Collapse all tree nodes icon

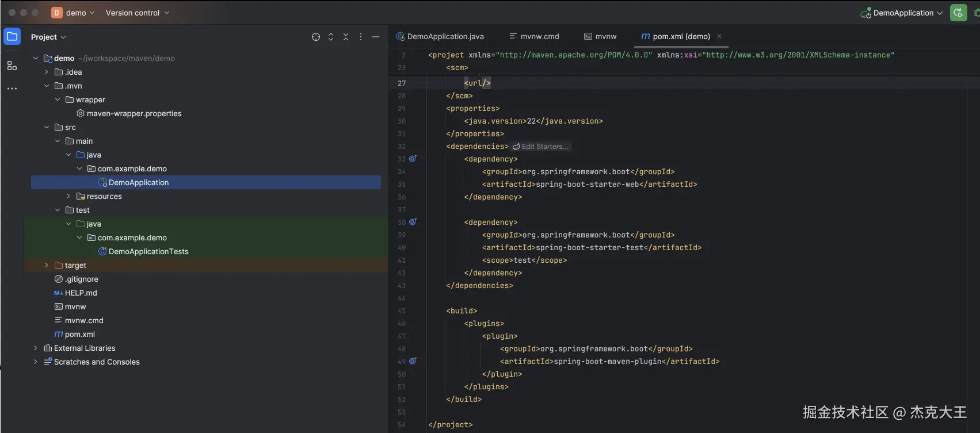(x=346, y=37)
